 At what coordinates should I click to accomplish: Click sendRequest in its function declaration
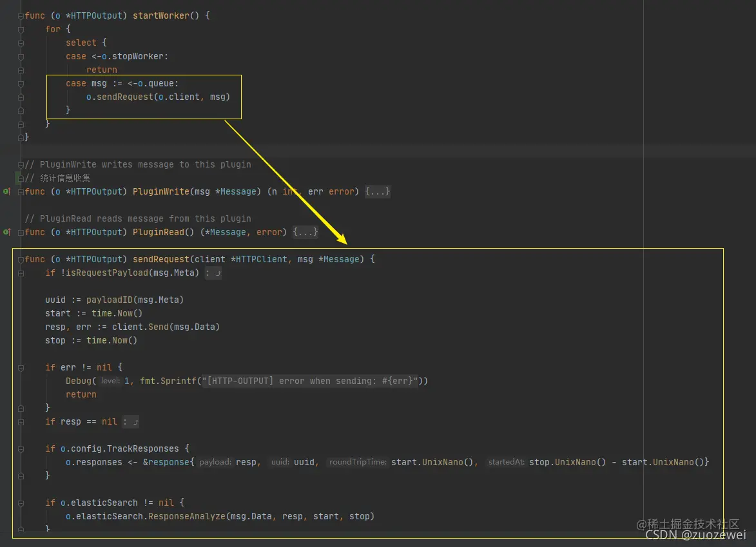click(x=161, y=259)
